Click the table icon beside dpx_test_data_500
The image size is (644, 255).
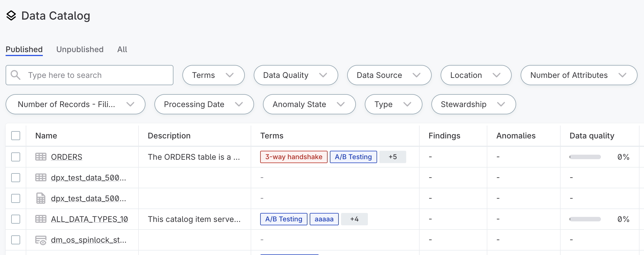coord(41,177)
